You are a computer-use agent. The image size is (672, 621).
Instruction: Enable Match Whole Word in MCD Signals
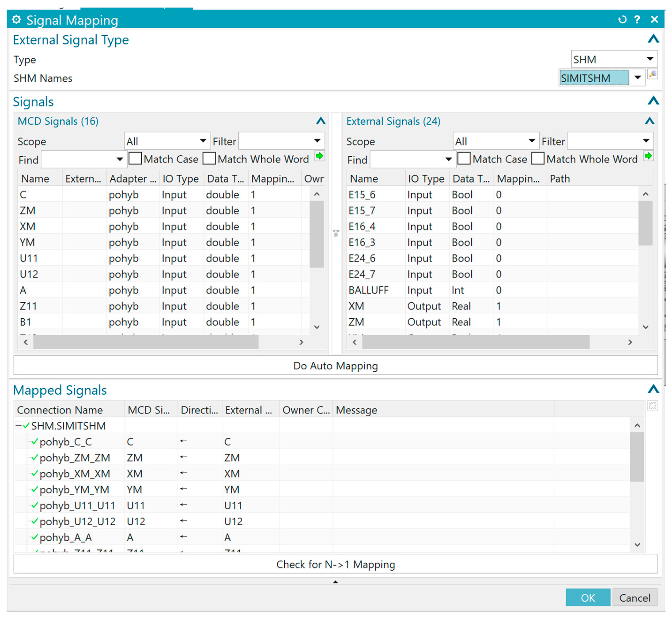(209, 158)
